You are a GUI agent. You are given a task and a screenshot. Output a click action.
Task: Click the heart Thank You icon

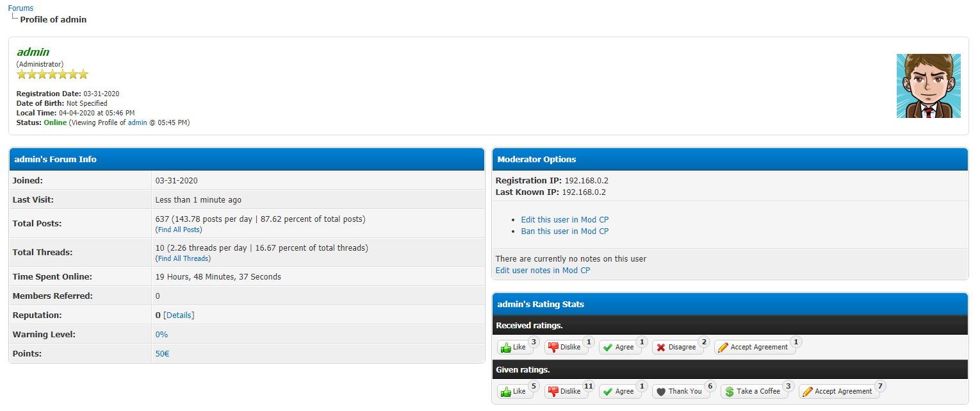[661, 392]
